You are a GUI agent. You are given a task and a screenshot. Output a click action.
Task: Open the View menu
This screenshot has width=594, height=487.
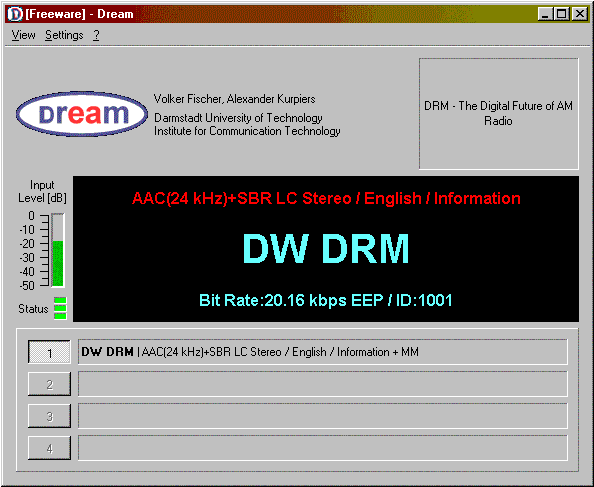23,35
